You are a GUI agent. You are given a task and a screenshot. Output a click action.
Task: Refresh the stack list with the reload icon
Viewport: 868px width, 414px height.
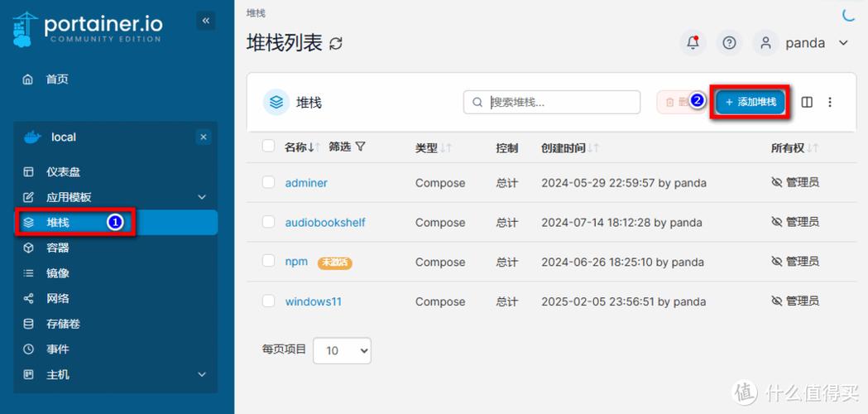tap(336, 43)
